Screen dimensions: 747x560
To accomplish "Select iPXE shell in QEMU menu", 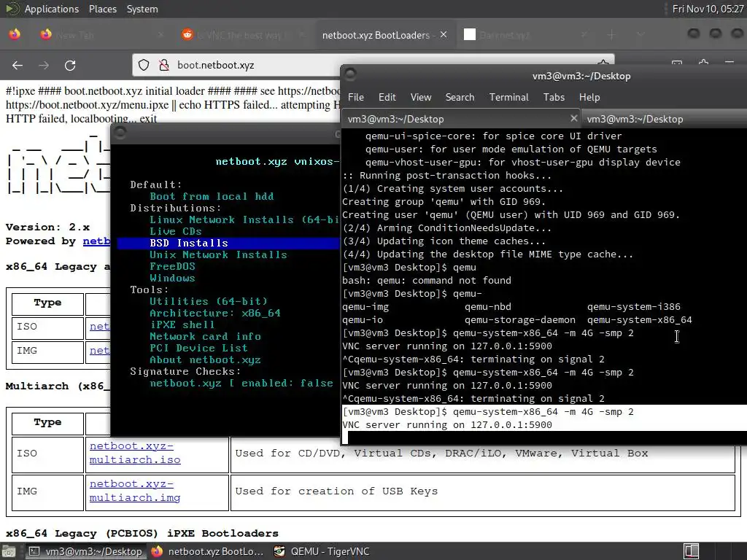I will [182, 324].
